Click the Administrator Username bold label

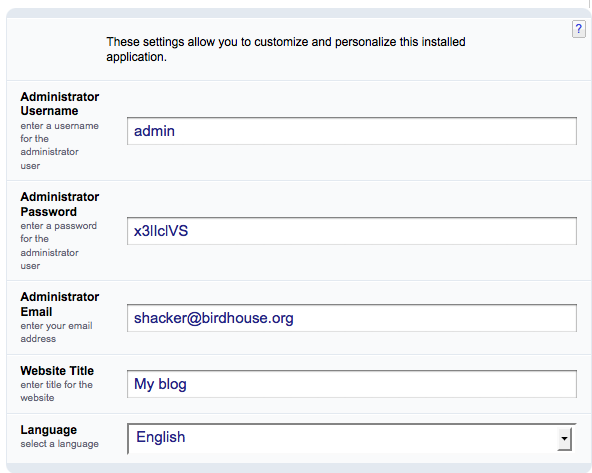(60, 104)
